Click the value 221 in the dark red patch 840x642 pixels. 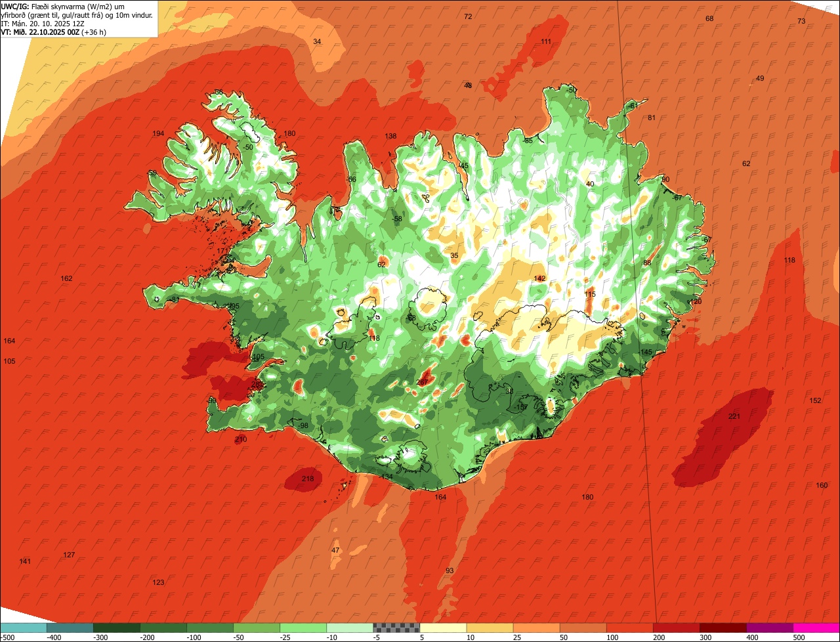click(x=734, y=416)
